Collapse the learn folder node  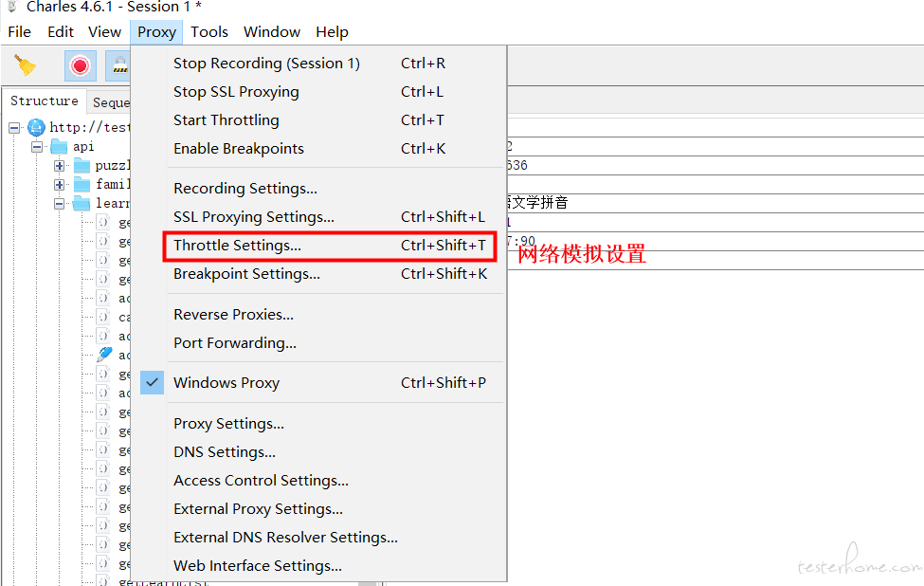pos(59,203)
